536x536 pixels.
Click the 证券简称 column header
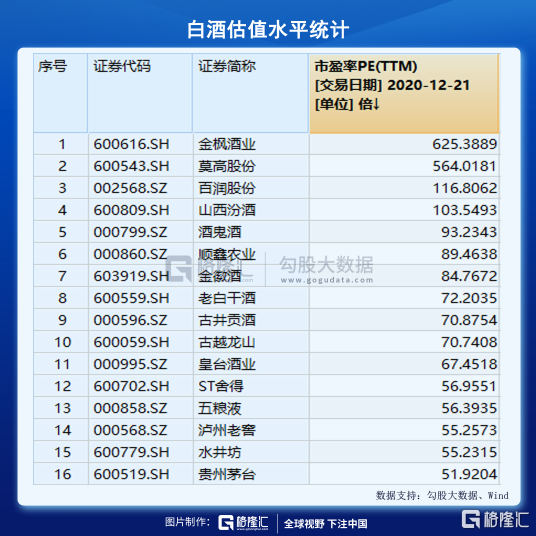pos(251,93)
